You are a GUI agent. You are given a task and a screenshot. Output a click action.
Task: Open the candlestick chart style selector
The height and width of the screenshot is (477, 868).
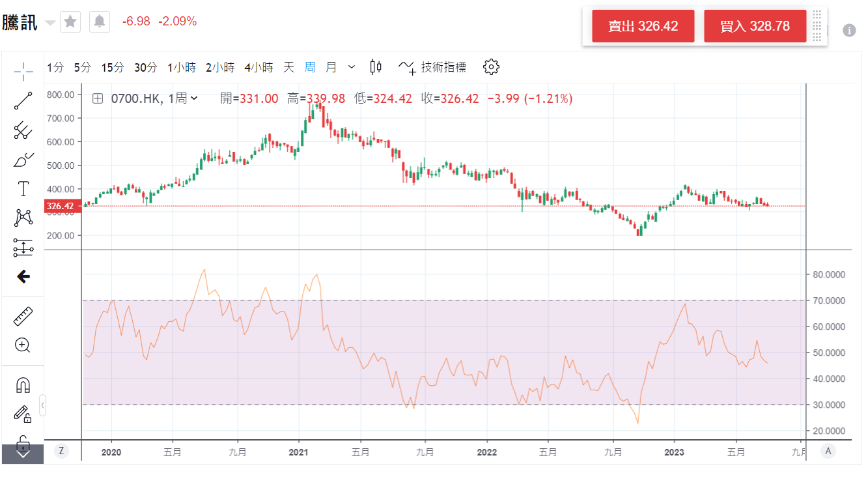(x=376, y=66)
